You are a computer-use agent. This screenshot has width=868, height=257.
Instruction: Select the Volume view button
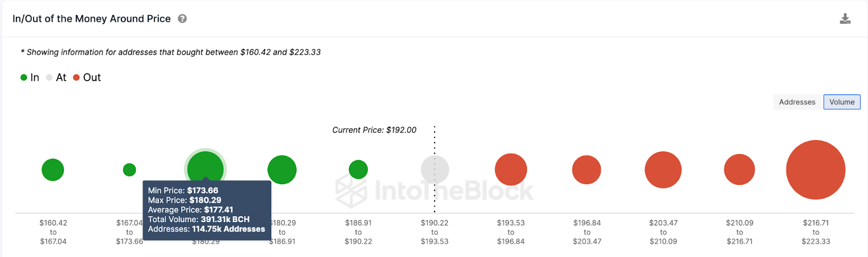pos(842,102)
